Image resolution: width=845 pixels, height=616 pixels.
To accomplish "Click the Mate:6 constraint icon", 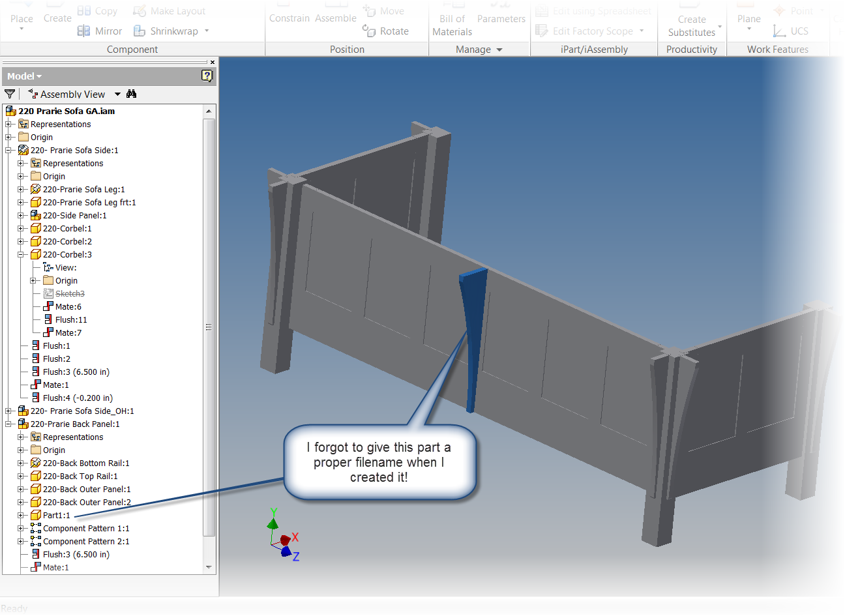I will pyautogui.click(x=48, y=306).
